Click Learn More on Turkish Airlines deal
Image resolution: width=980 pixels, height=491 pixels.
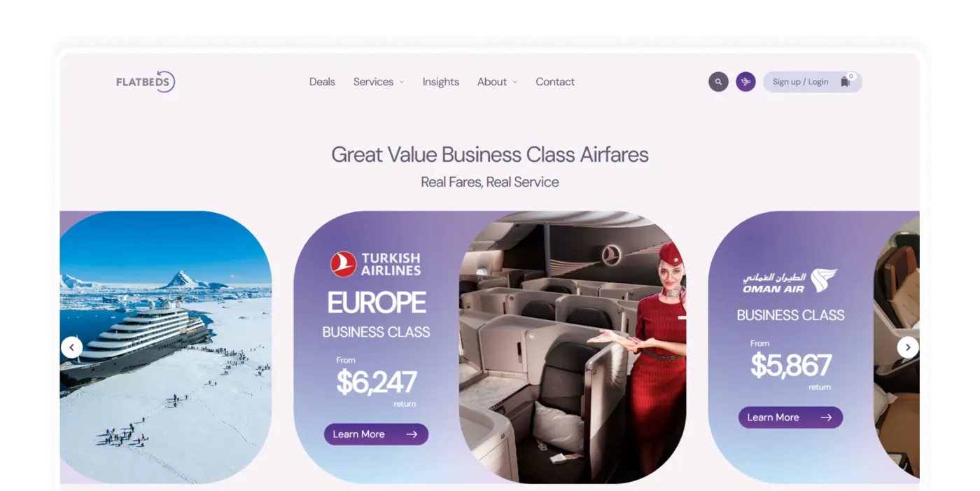[376, 434]
